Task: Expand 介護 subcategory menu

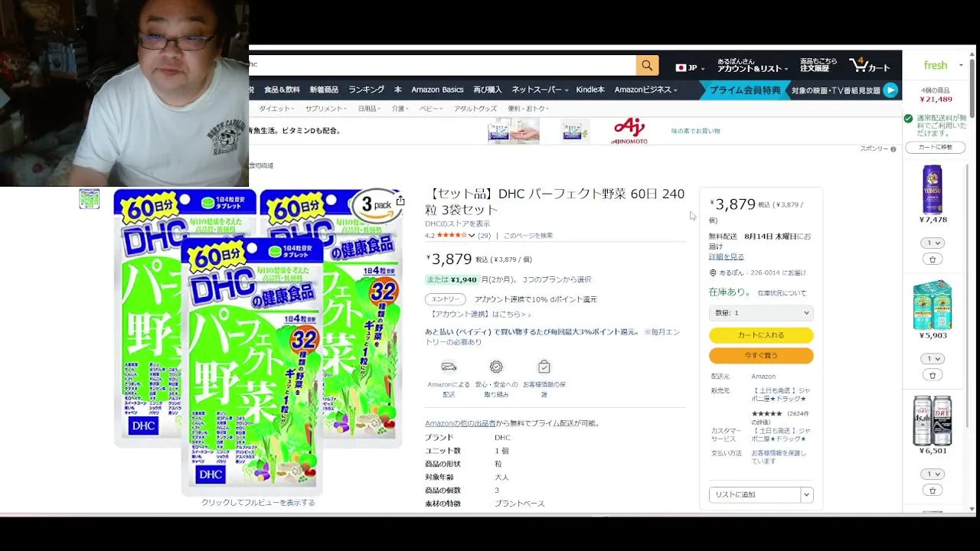Action: pyautogui.click(x=400, y=109)
